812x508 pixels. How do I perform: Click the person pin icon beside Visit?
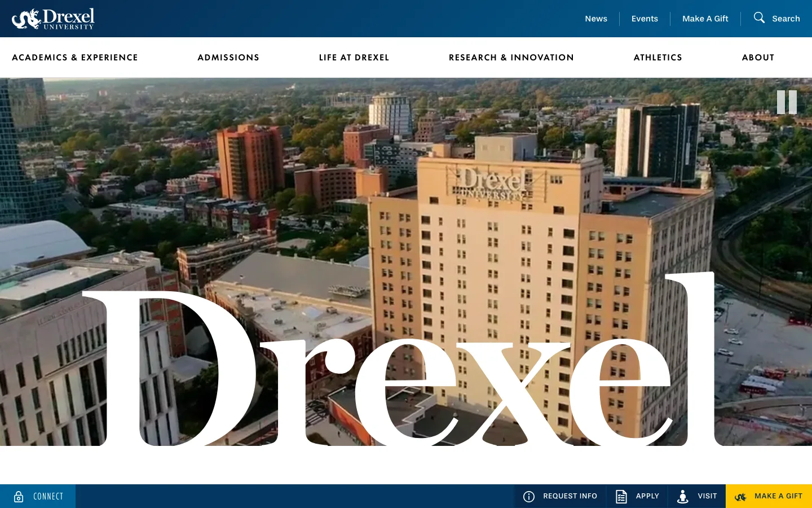(683, 497)
